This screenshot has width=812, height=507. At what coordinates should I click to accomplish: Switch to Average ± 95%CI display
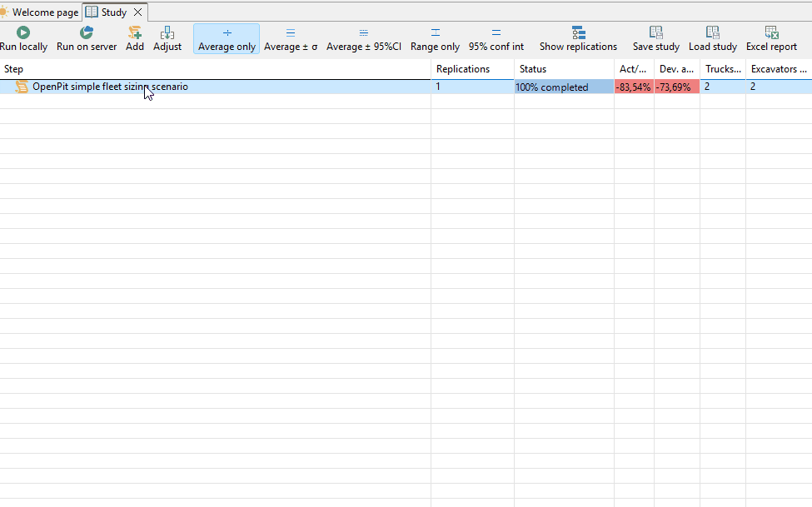point(364,39)
